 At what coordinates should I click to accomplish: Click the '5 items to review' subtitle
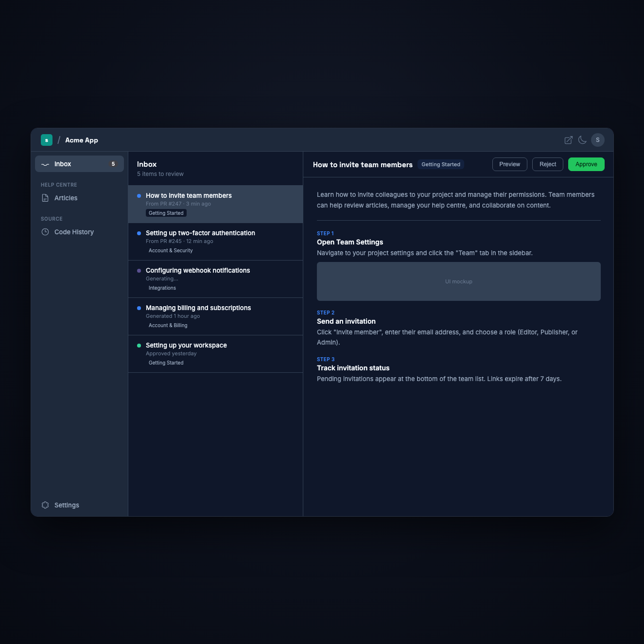click(x=160, y=174)
